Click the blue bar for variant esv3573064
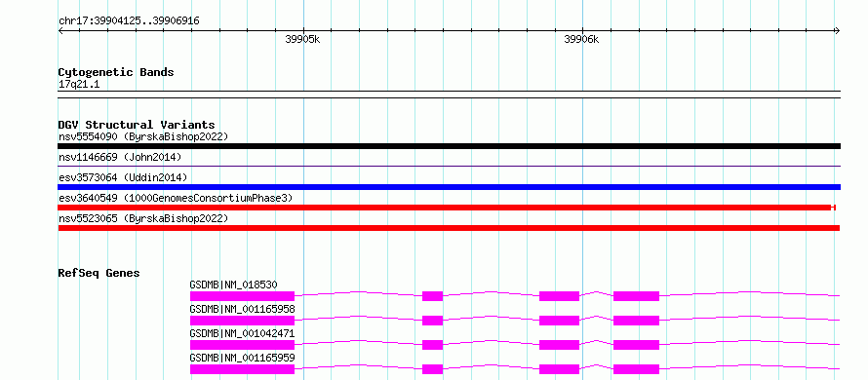This screenshot has width=868, height=380. 449,187
